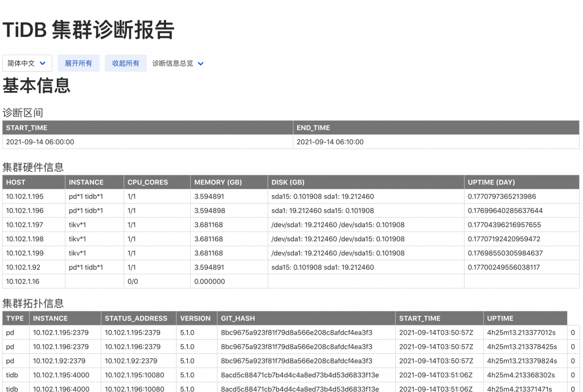Select host cell 10.102.1.16
This screenshot has width=583, height=392.
[x=34, y=281]
